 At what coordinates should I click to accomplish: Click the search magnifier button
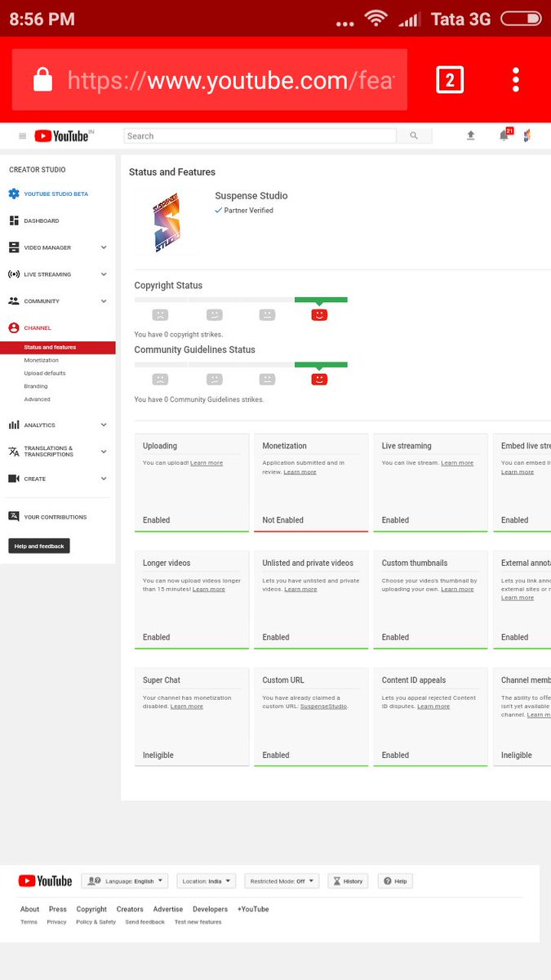(414, 136)
